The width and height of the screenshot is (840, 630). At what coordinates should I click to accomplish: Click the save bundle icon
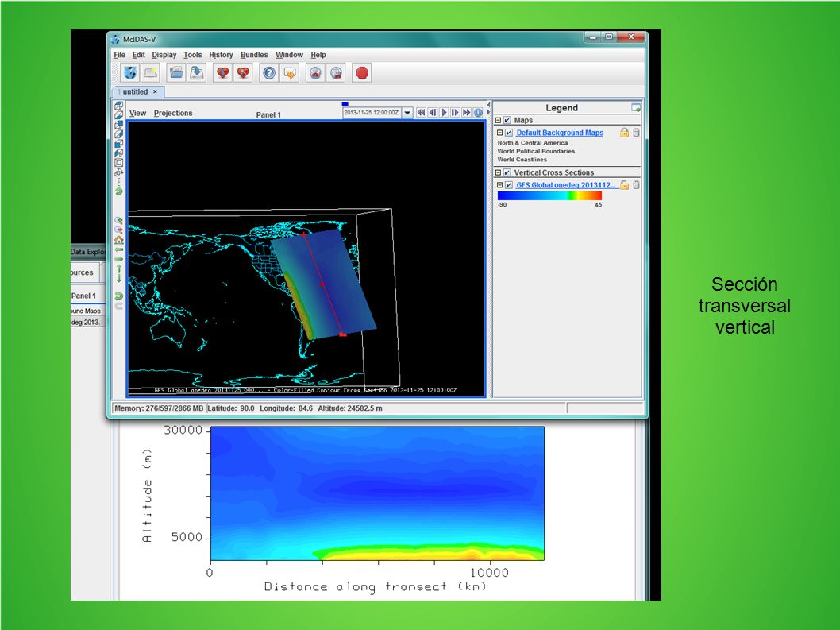point(197,73)
